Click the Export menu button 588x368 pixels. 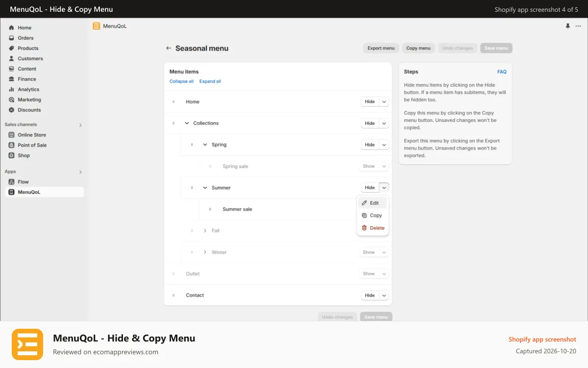point(381,48)
